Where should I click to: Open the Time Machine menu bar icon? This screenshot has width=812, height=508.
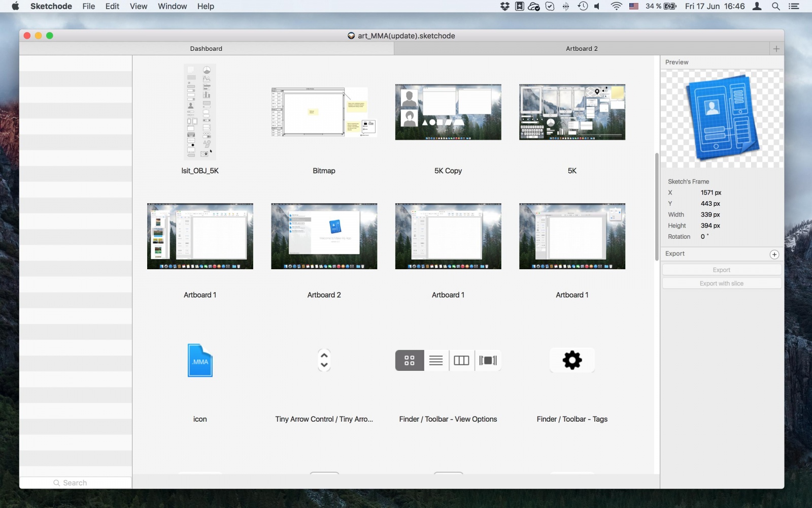coord(583,6)
